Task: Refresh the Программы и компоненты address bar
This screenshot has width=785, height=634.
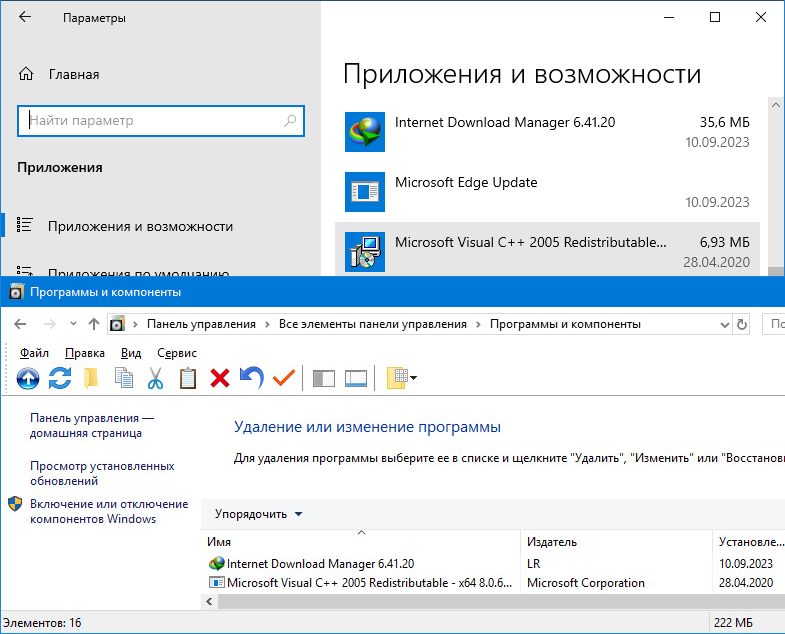Action: click(741, 325)
